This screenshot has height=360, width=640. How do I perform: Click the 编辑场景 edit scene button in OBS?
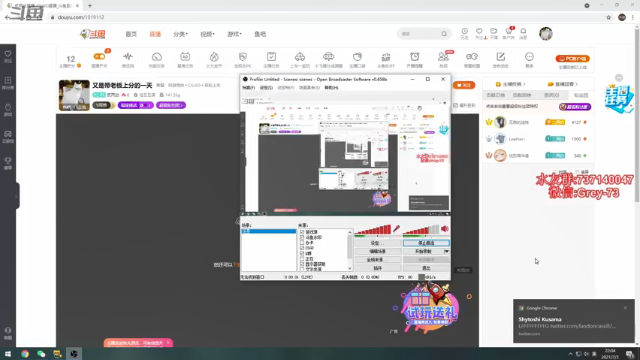click(x=378, y=251)
